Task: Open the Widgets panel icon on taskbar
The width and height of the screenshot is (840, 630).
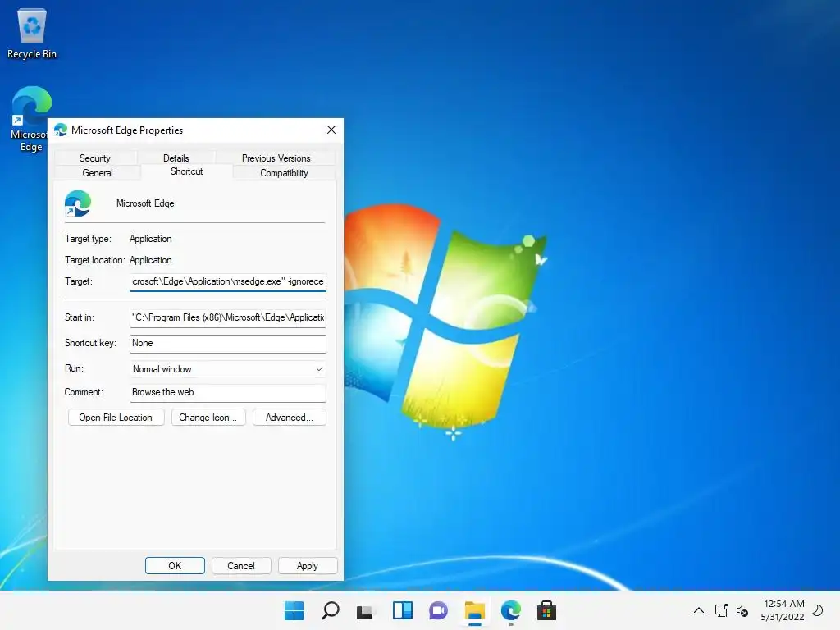Action: [402, 610]
